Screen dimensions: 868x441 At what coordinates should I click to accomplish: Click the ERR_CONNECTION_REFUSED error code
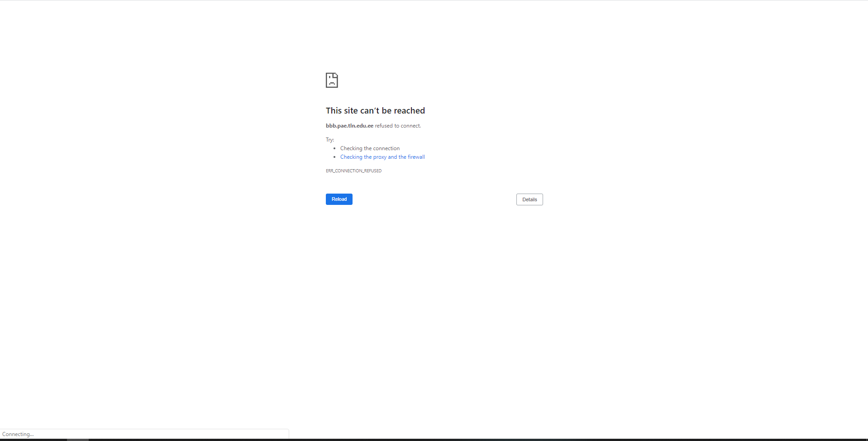(353, 171)
